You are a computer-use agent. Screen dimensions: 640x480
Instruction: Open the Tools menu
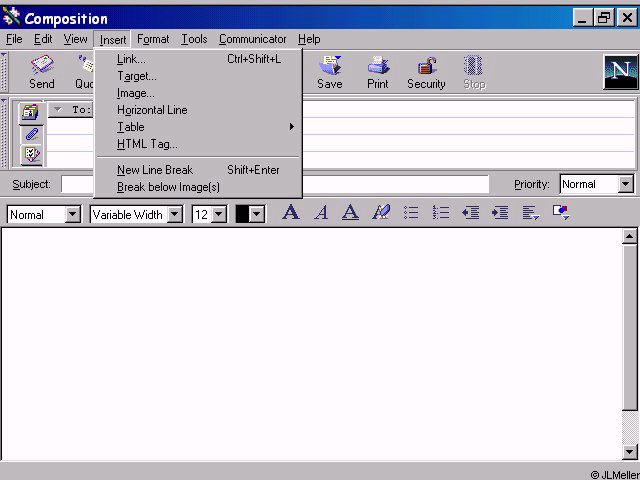(194, 39)
